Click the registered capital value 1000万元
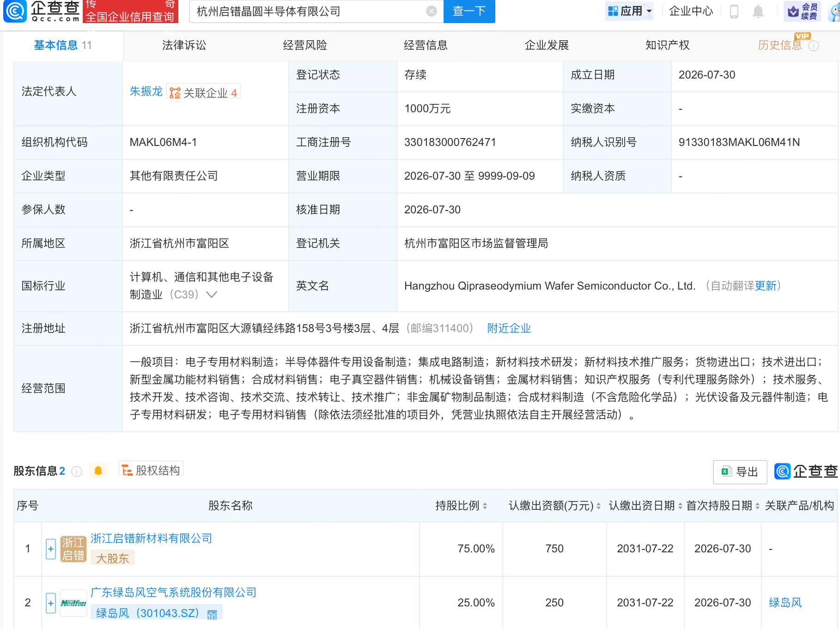The width and height of the screenshot is (840, 629). (427, 109)
